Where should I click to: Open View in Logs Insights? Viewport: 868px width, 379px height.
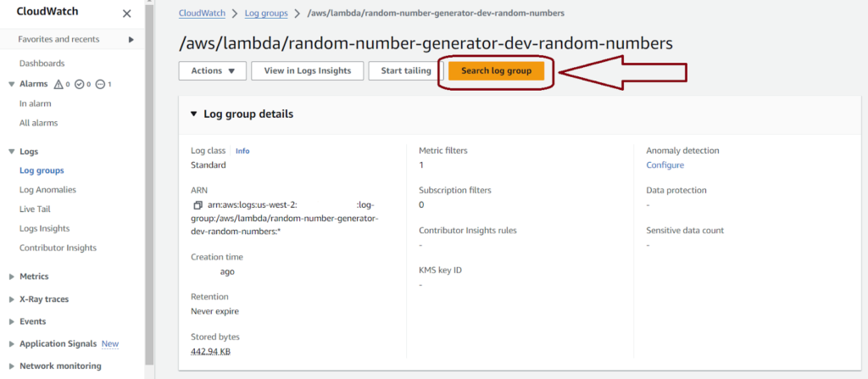[x=308, y=71]
